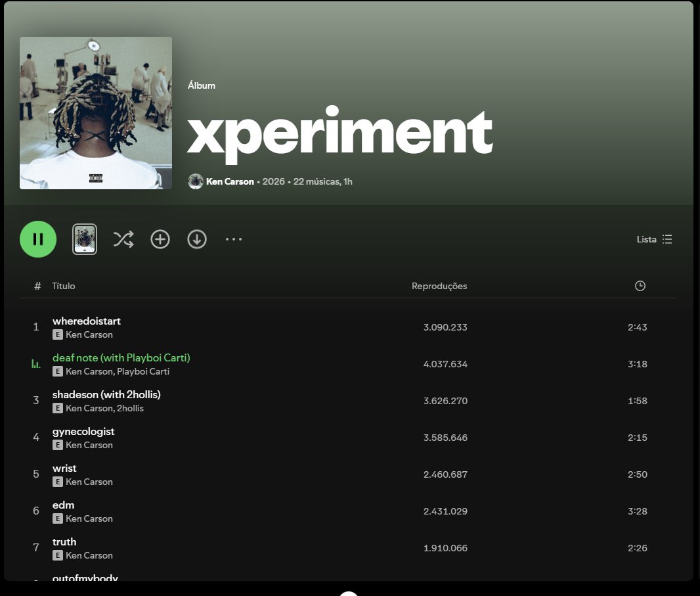Click duration 2:26 of truth

(638, 548)
